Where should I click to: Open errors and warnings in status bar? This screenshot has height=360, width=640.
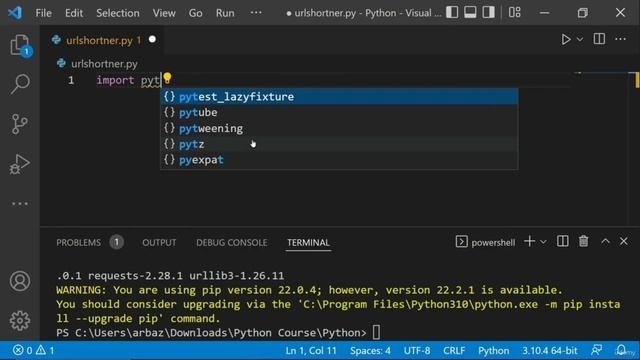pyautogui.click(x=34, y=351)
